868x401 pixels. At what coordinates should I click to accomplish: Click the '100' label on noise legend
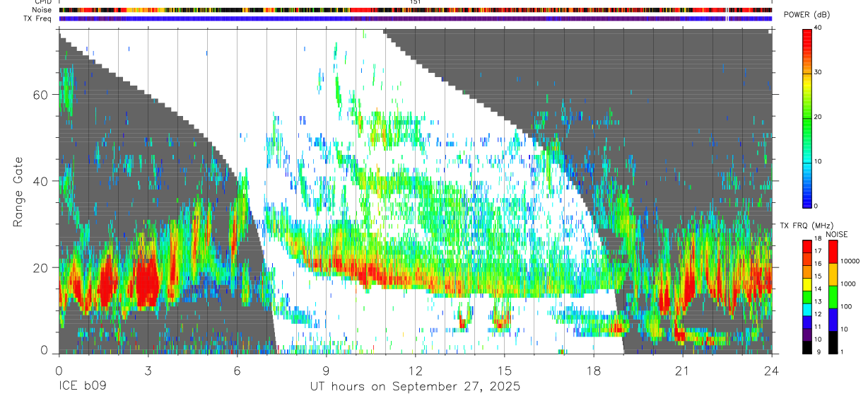[x=847, y=306]
